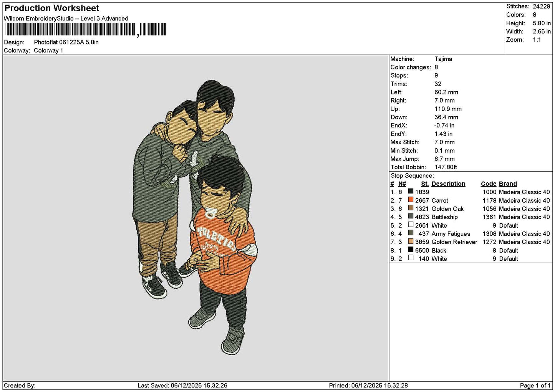Click the code 1178 in Carrot row

490,200
